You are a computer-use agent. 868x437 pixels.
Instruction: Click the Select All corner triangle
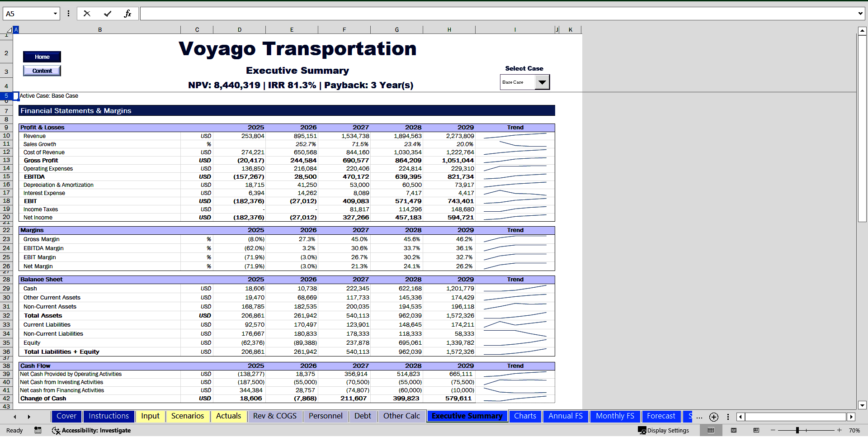tap(9, 30)
